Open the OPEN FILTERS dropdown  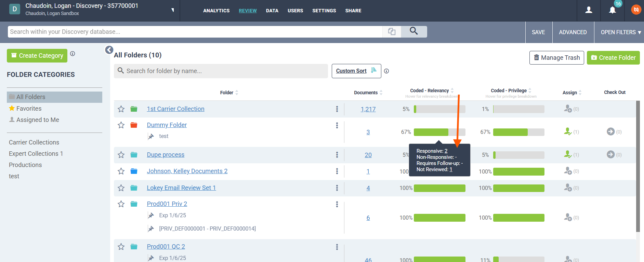tap(621, 32)
